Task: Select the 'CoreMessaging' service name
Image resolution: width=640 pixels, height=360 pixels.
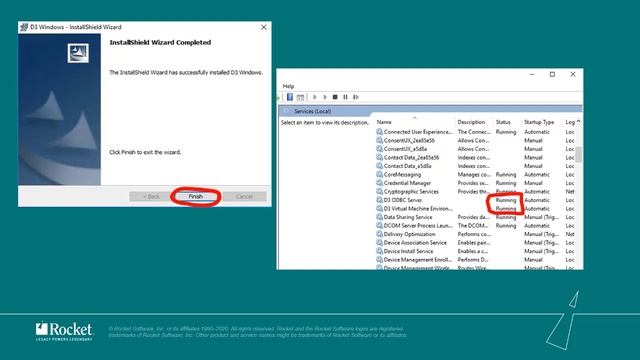Action: [402, 174]
